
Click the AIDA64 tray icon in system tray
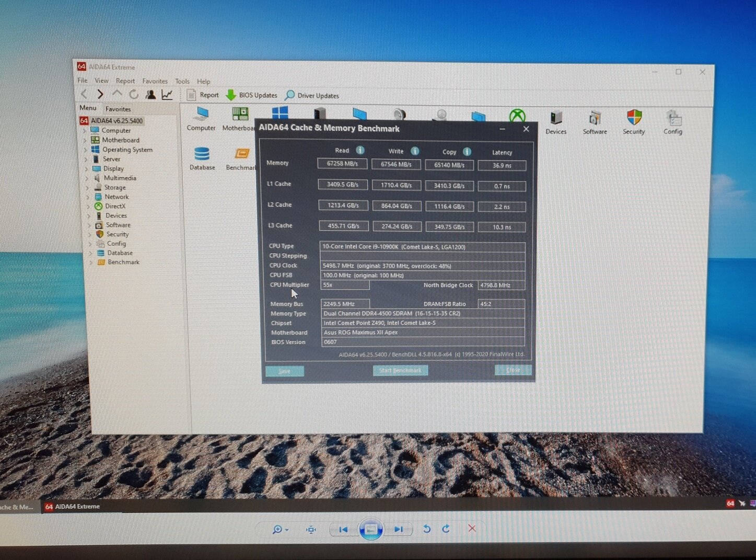[x=730, y=503]
